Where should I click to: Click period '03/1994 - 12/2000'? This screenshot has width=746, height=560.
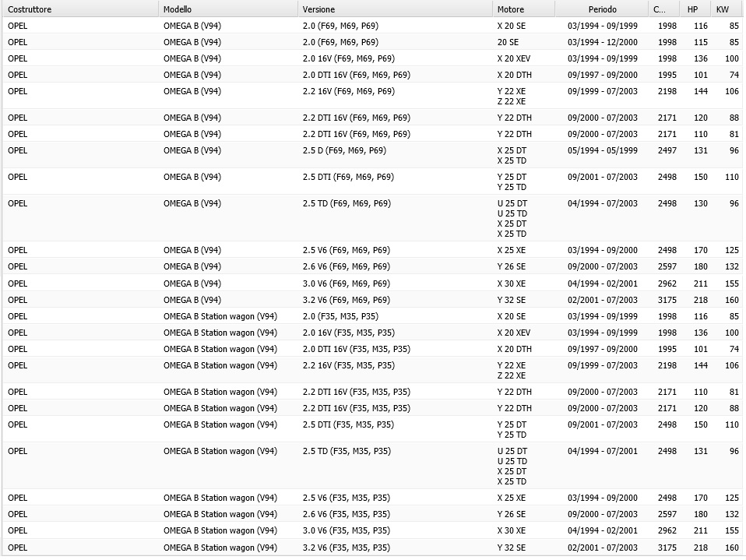coord(602,42)
